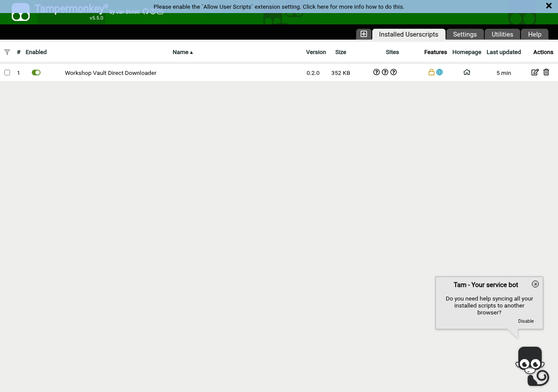Sort by the Sites column header
The height and width of the screenshot is (392, 558).
[x=392, y=52]
